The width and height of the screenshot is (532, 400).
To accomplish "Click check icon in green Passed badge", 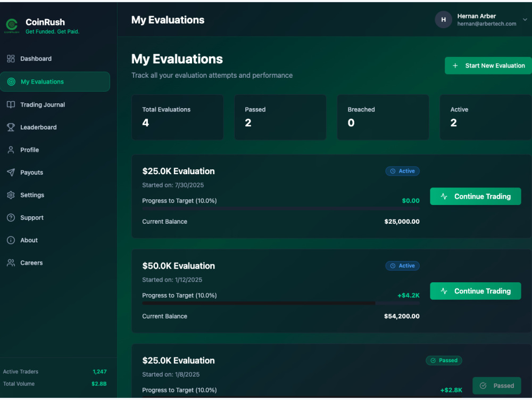I will point(433,361).
